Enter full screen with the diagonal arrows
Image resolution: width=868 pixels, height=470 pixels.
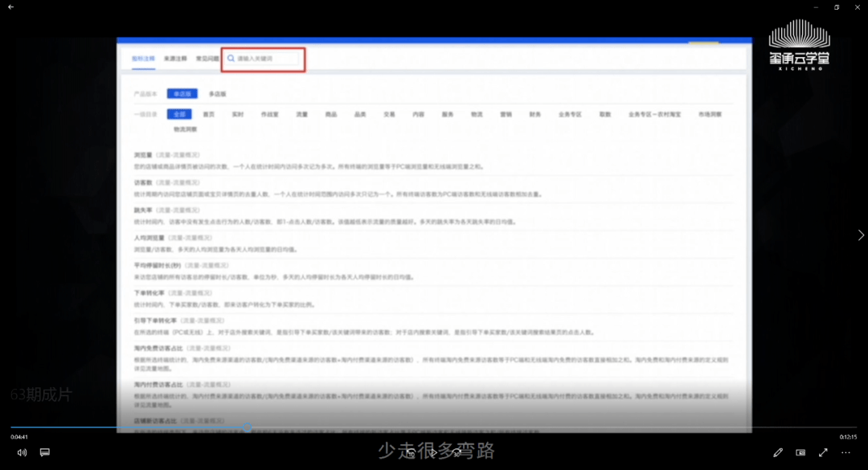click(823, 452)
